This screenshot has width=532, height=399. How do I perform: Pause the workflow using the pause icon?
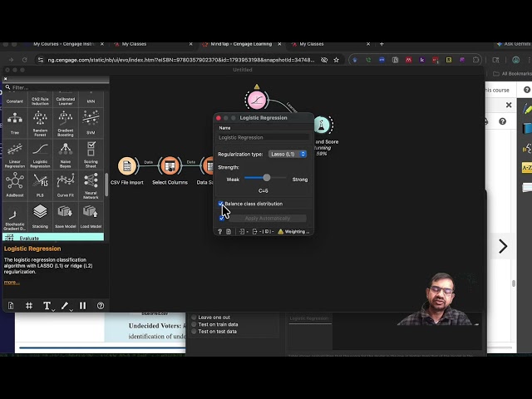click(82, 306)
